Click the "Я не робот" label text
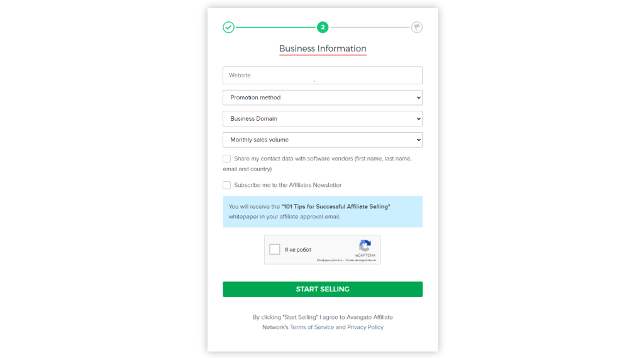This screenshot has height=358, width=644. pos(298,250)
